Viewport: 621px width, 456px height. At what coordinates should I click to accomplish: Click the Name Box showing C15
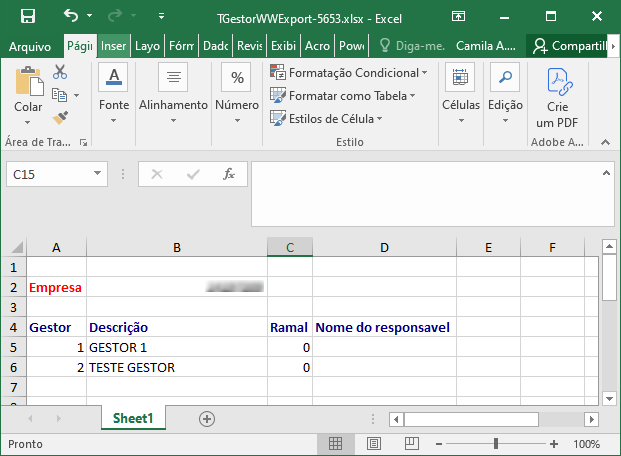(50, 174)
